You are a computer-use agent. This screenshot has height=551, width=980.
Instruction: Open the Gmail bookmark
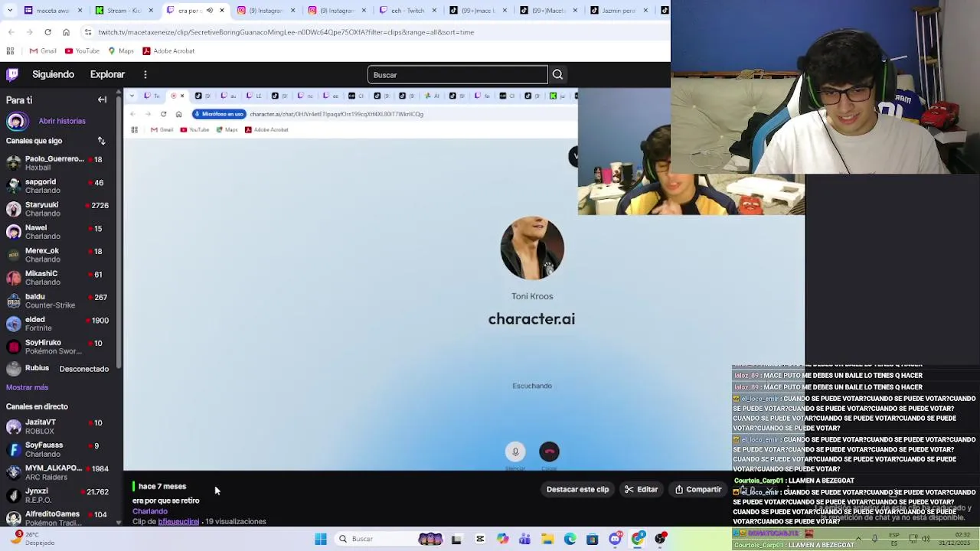[43, 51]
